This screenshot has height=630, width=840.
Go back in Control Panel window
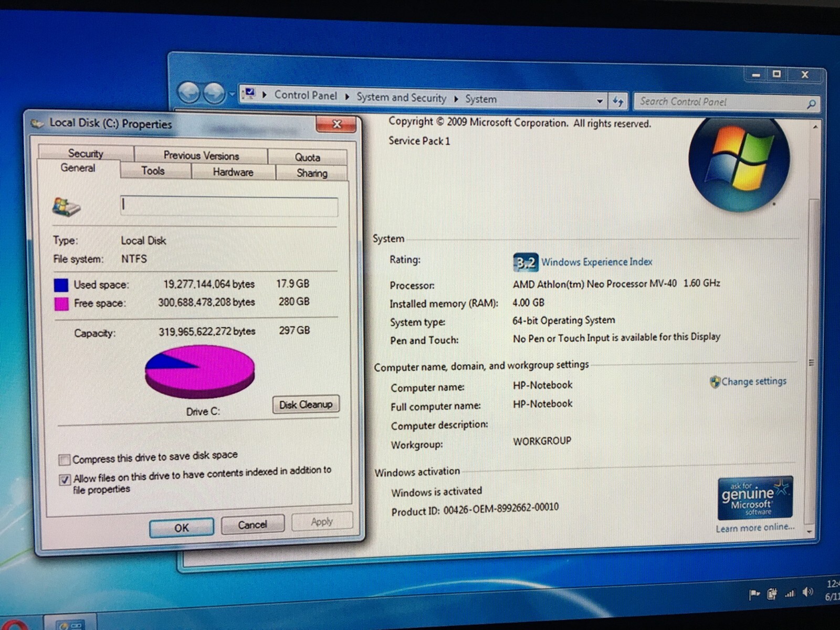click(189, 93)
